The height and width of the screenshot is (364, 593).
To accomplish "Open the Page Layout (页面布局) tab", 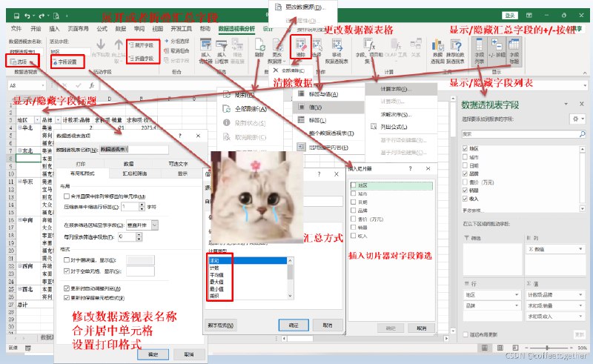I will coord(79,29).
